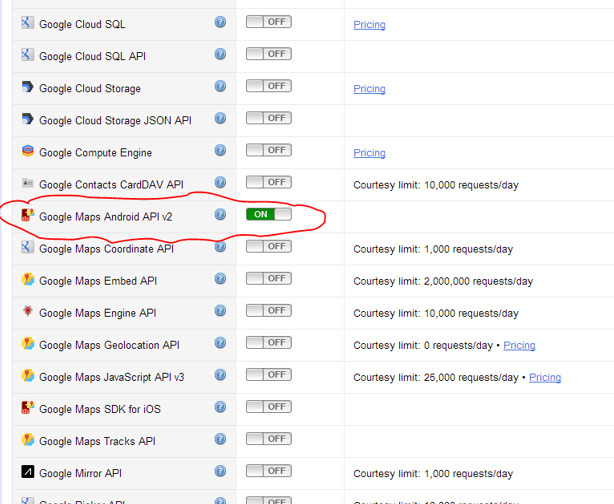614x504 pixels.
Task: Open help for Google Maps Tracks API
Action: [220, 439]
